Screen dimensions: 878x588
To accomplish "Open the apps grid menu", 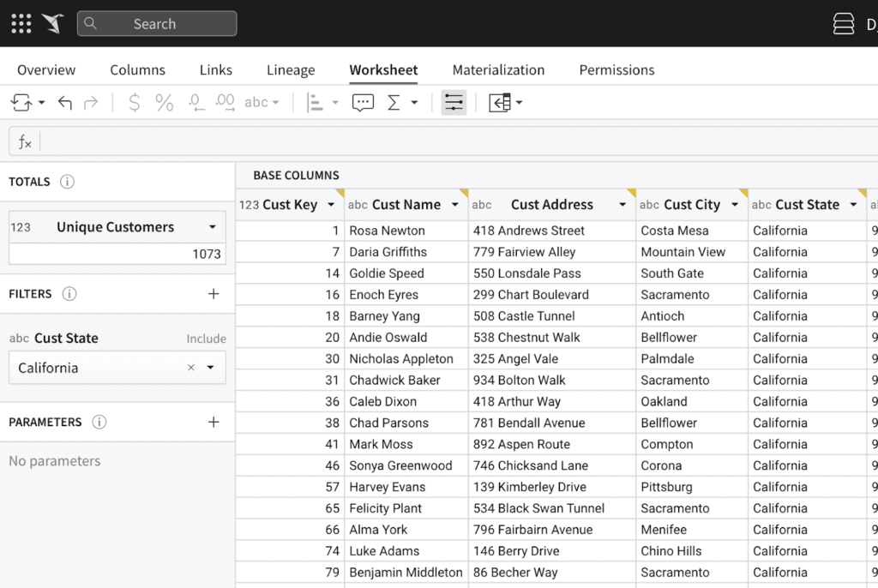I will tap(21, 23).
